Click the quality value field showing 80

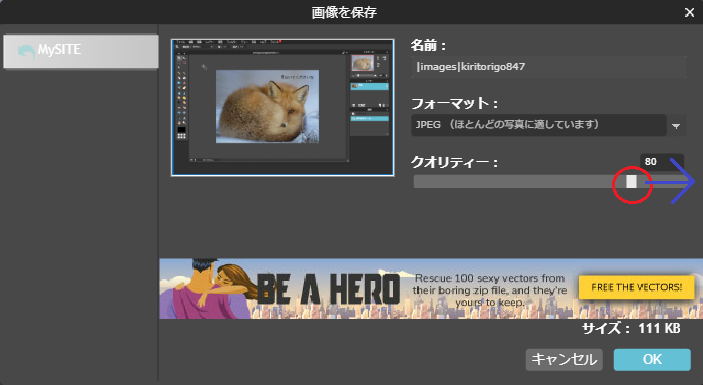point(662,161)
